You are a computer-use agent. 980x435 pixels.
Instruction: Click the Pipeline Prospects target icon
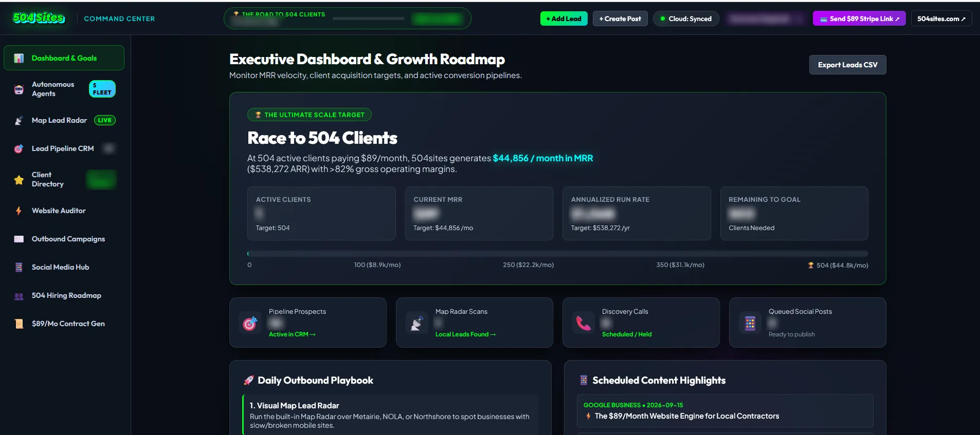point(250,323)
